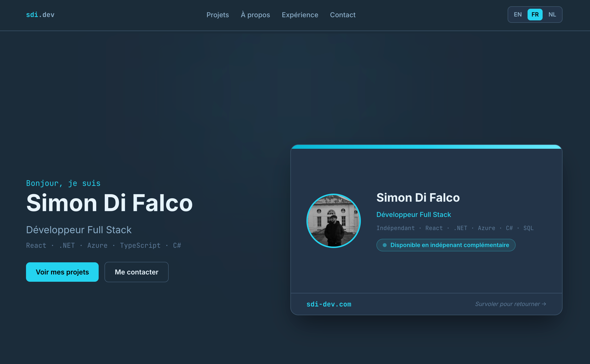Screen dimensions: 590x364
Task: Open the sdi-dev.com link on the card
Action: 329,304
